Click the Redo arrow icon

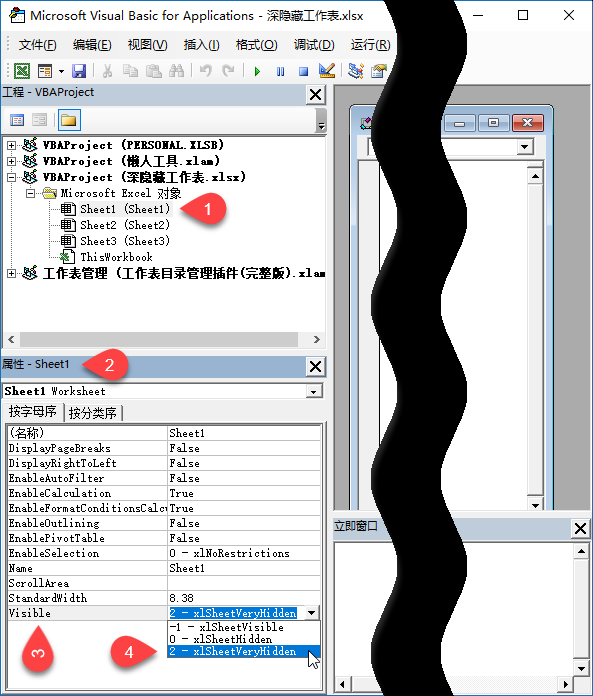228,71
